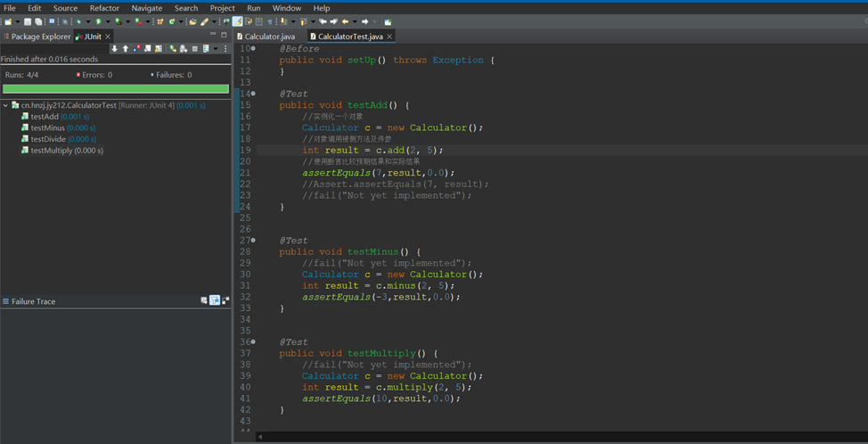This screenshot has height=444, width=868.
Task: Open the Refactor menu
Action: pos(104,8)
